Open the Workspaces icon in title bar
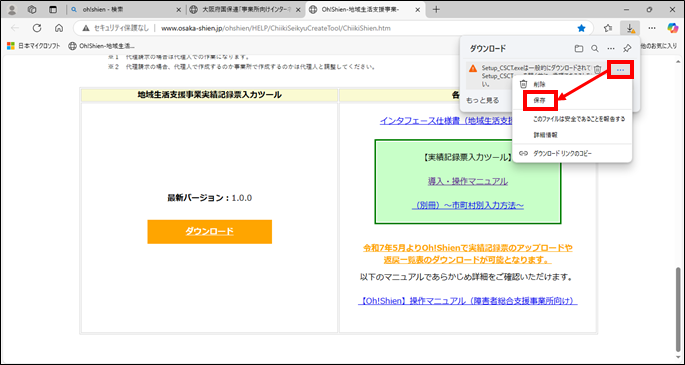Screen dimensions: 685x365 pyautogui.click(x=32, y=10)
